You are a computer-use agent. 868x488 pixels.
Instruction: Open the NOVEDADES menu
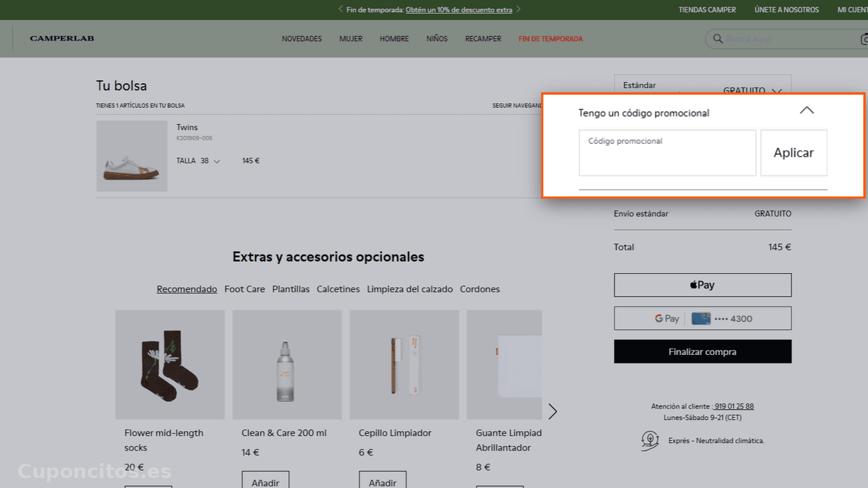(x=302, y=39)
